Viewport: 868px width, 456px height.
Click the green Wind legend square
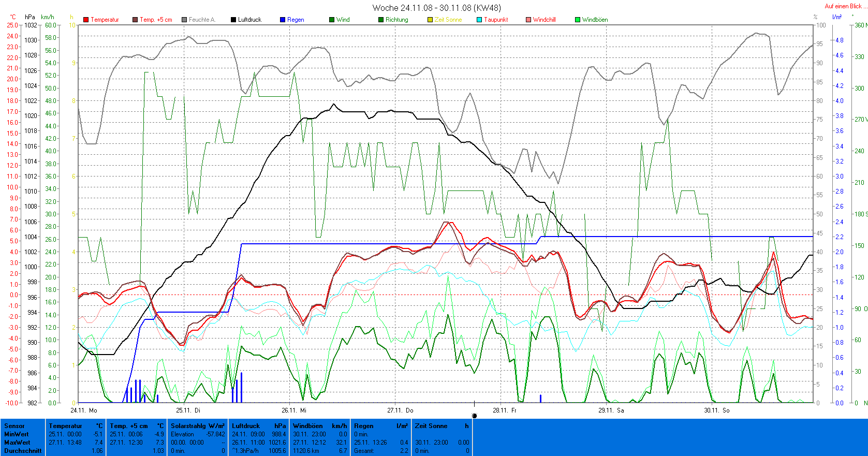(x=332, y=20)
